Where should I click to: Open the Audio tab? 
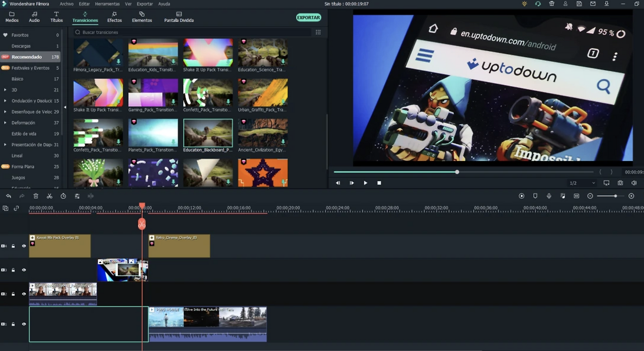(x=34, y=17)
